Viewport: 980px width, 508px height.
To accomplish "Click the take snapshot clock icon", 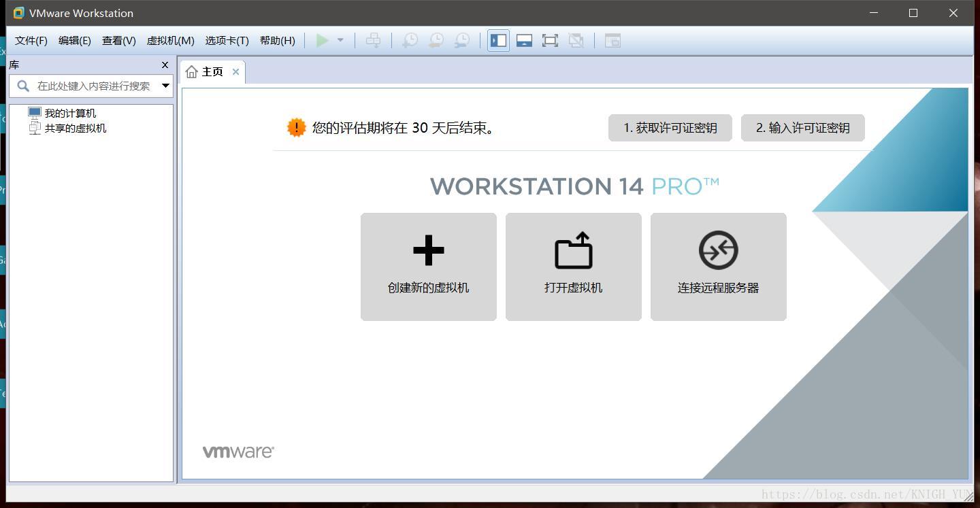I will [410, 41].
